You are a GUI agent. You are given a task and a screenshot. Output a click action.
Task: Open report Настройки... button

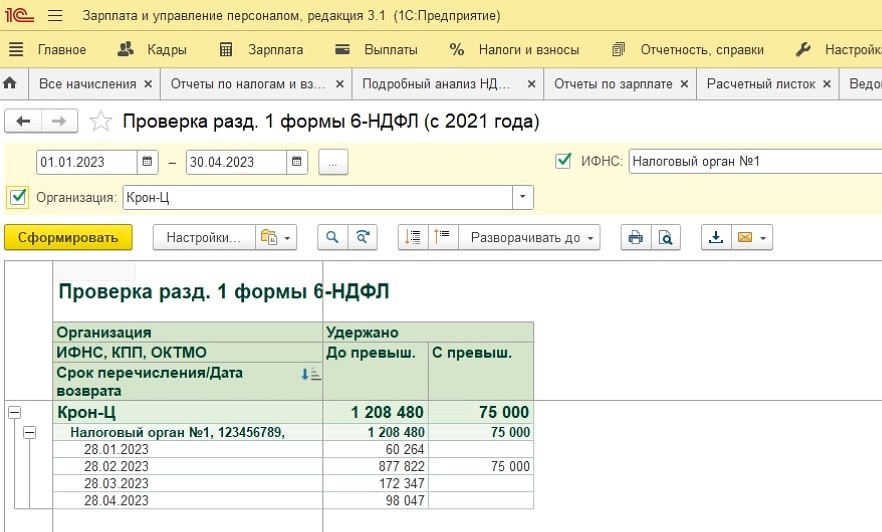(204, 237)
